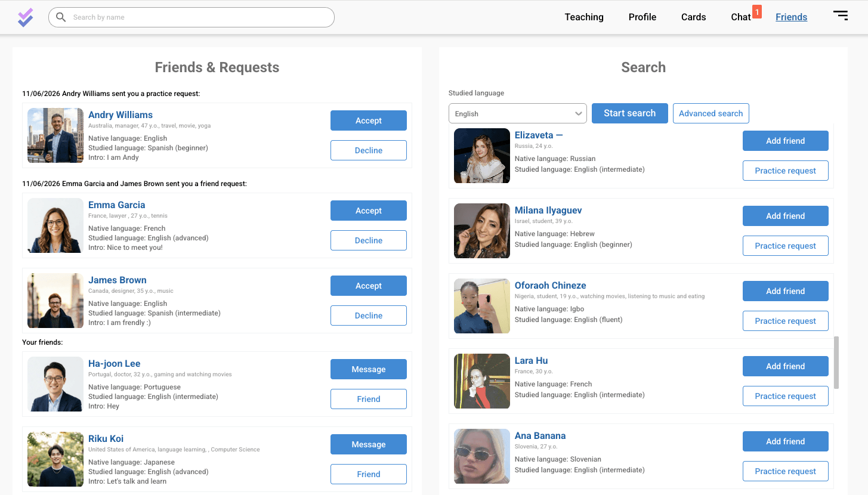Click the search results scrollbar
Screen dimensions: 868x495
836,363
